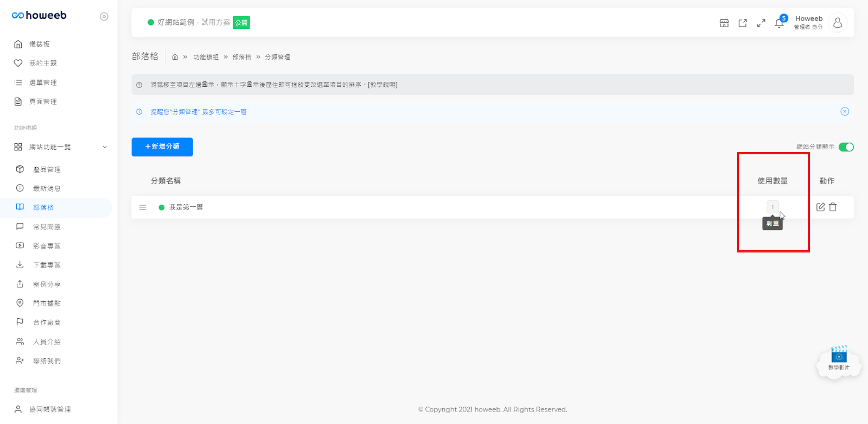Open site in new window icon
This screenshot has height=424, width=868.
tap(743, 23)
